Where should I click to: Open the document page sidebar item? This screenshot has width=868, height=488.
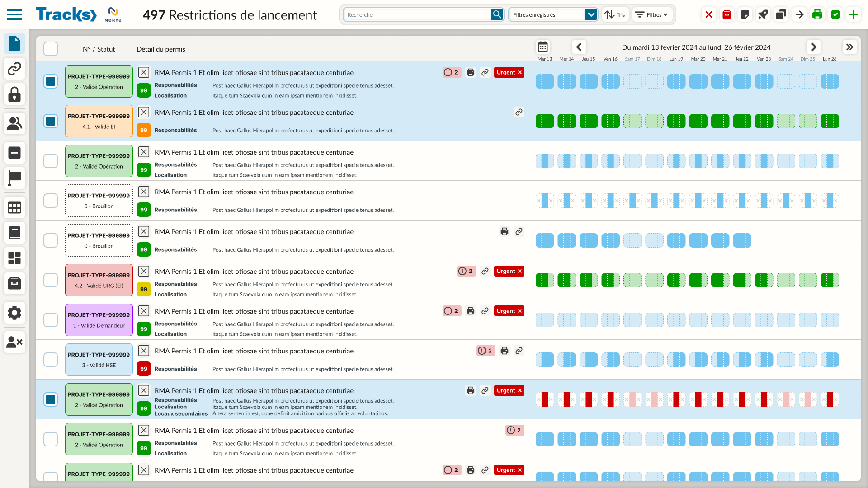point(14,43)
